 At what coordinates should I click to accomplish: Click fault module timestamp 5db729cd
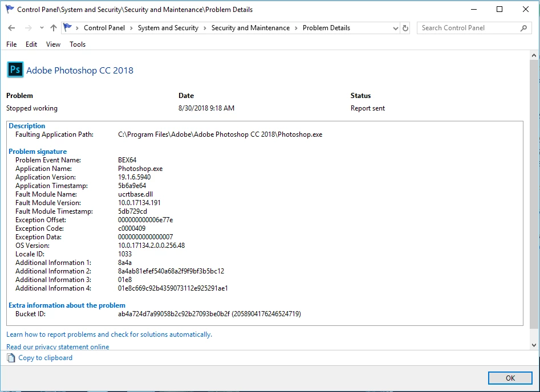132,211
